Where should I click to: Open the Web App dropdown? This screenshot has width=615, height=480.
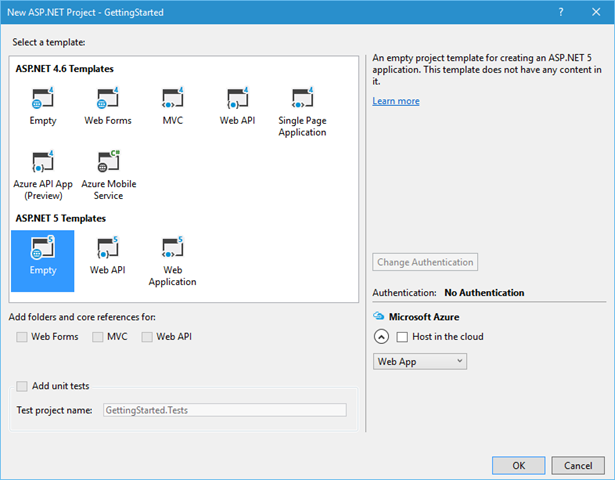(x=419, y=361)
